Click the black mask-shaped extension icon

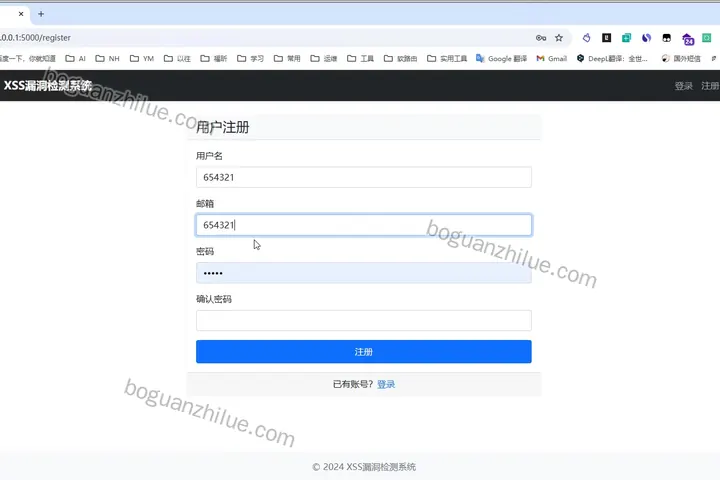666,38
